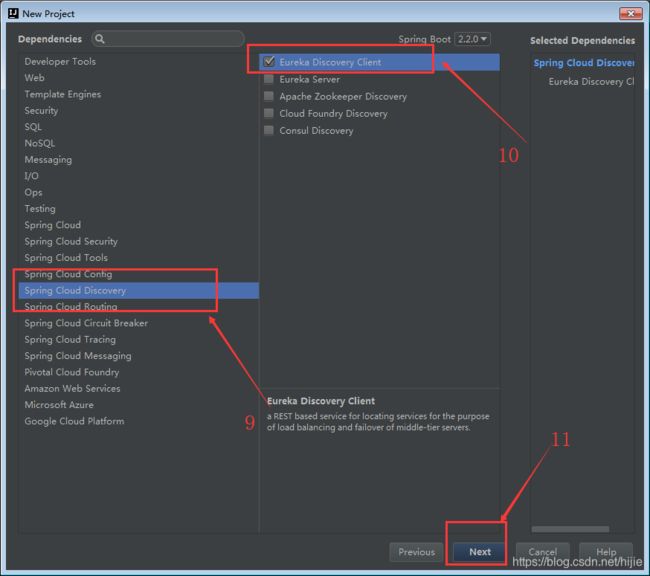Select Spring Cloud Messaging category
Image resolution: width=650 pixels, height=576 pixels.
coord(138,356)
